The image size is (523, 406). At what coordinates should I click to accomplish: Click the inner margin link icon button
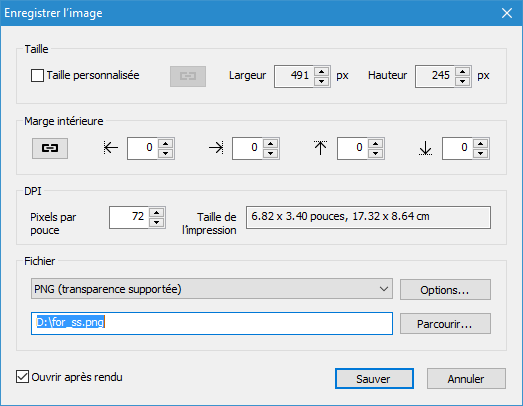pyautogui.click(x=50, y=148)
